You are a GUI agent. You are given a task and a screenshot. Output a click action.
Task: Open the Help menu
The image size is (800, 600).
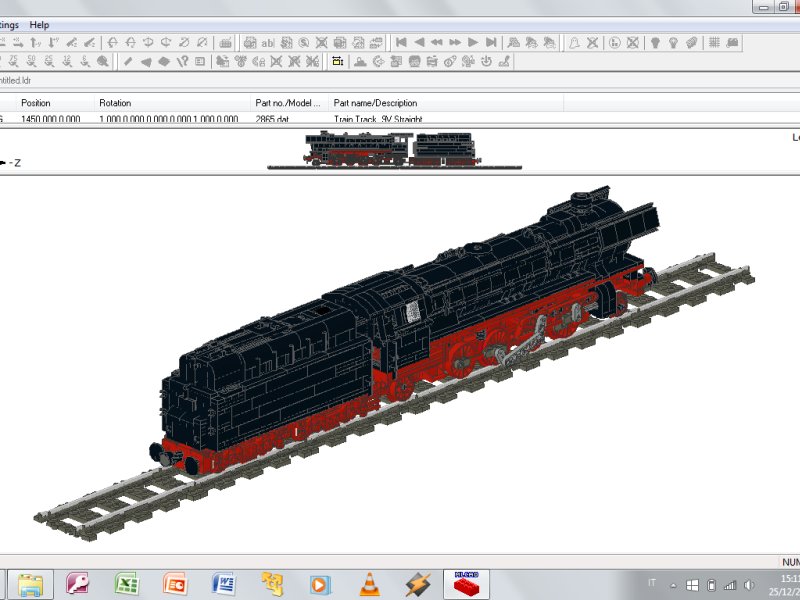click(x=38, y=24)
